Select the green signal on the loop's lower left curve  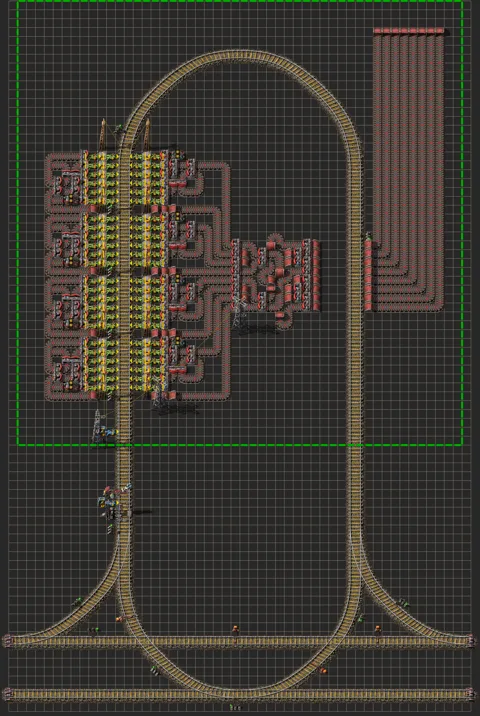pyautogui.click(x=154, y=670)
